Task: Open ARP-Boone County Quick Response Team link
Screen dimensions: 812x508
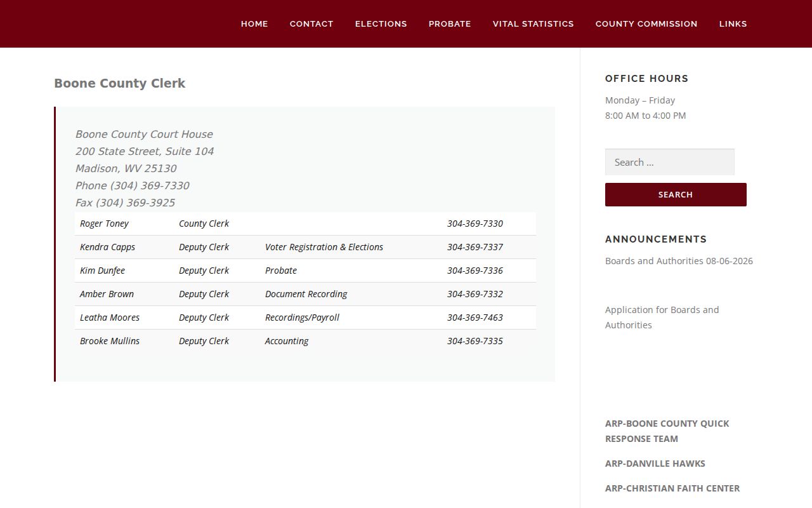Action: click(x=667, y=431)
